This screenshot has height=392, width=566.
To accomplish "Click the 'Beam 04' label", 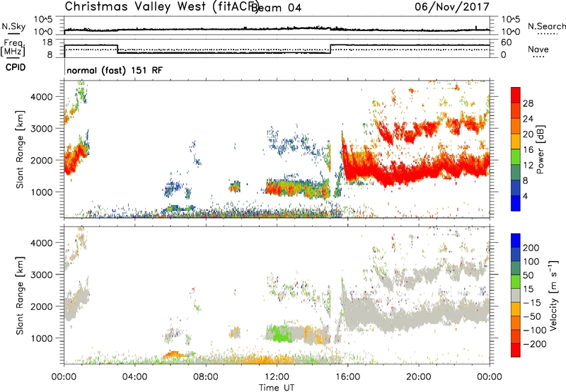I will click(276, 8).
